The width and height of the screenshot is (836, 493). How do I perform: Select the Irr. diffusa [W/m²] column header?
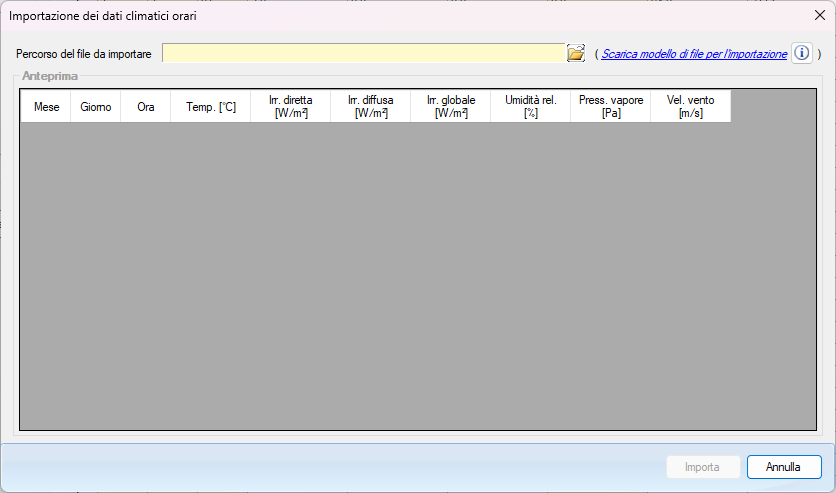[x=371, y=107]
